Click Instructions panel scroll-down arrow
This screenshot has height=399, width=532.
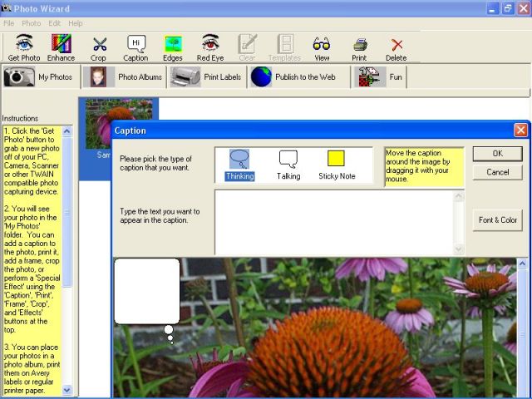tap(66, 390)
